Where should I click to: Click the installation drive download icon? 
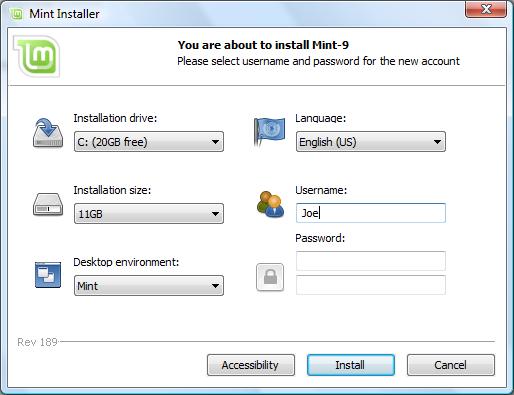[48, 133]
